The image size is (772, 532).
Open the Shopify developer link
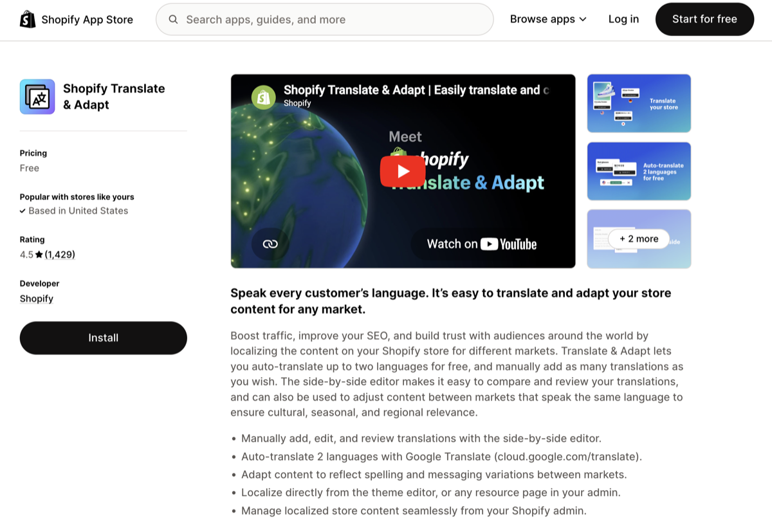tap(37, 298)
